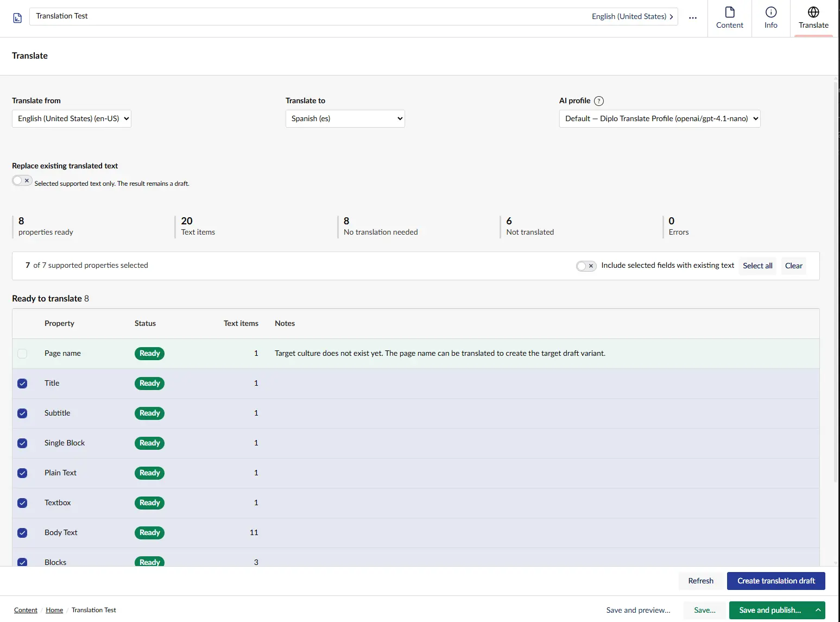This screenshot has height=622, width=840.
Task: Click the Translation Test breadcrumb text
Action: point(94,610)
